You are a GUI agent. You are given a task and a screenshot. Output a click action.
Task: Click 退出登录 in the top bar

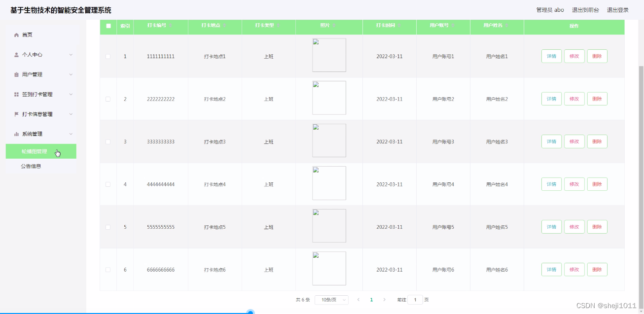pyautogui.click(x=618, y=9)
